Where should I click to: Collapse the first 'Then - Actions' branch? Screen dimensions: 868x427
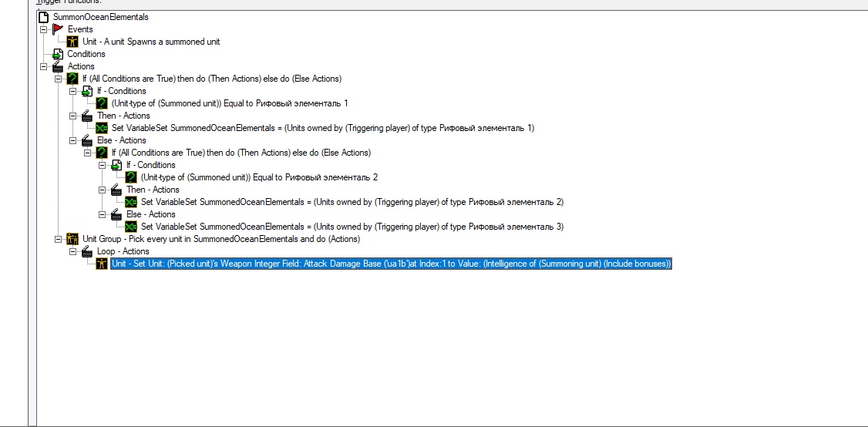72,116
